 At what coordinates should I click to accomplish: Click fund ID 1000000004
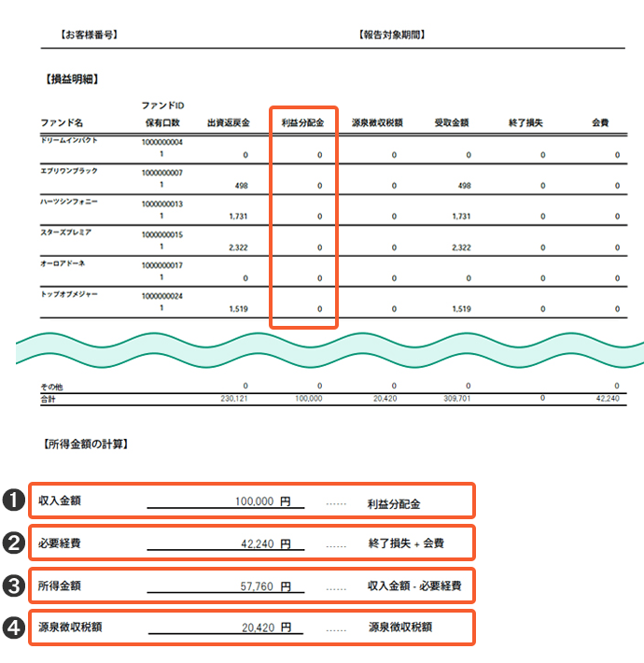[162, 142]
